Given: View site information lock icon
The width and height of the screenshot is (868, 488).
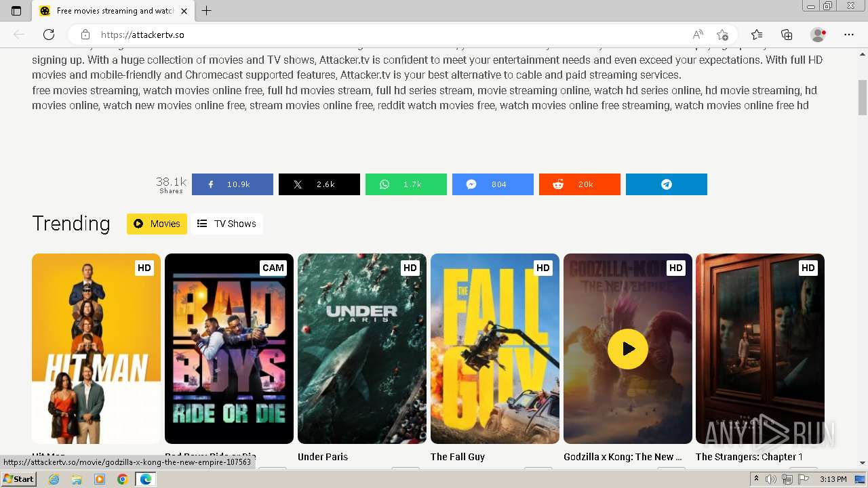Looking at the screenshot, I should [85, 35].
